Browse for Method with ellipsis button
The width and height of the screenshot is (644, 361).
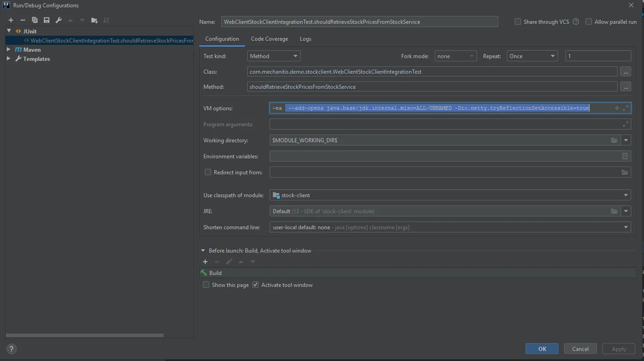coord(626,87)
